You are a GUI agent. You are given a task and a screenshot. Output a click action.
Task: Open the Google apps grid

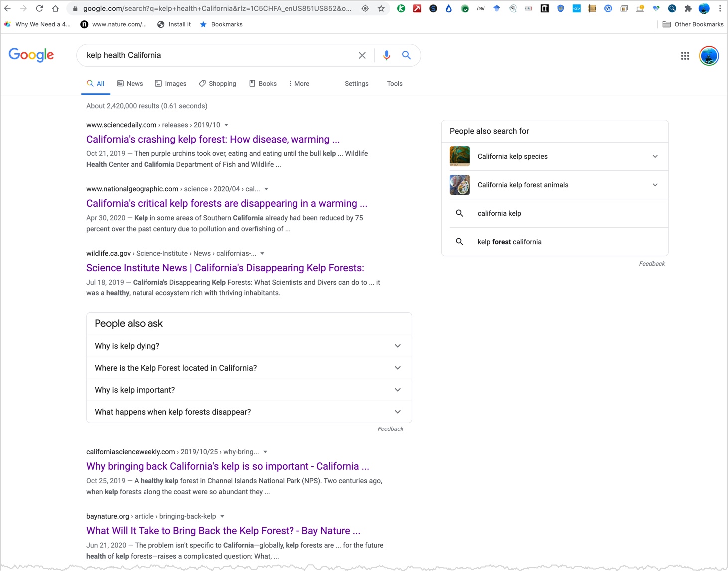coord(685,56)
